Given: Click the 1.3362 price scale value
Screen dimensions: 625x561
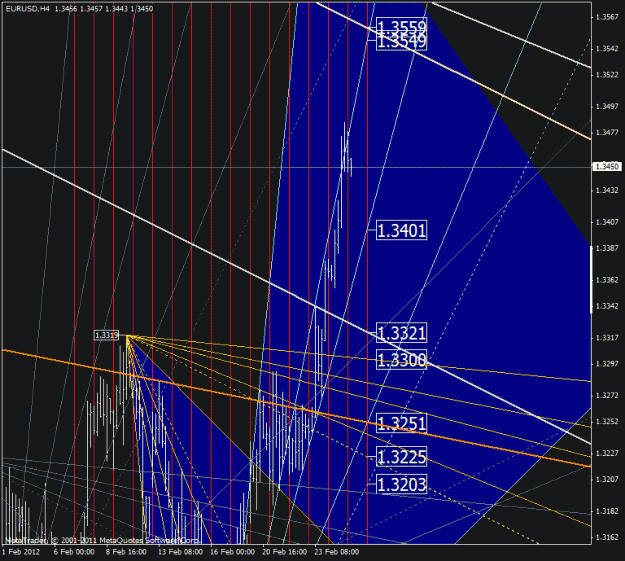Looking at the screenshot, I should tap(607, 280).
